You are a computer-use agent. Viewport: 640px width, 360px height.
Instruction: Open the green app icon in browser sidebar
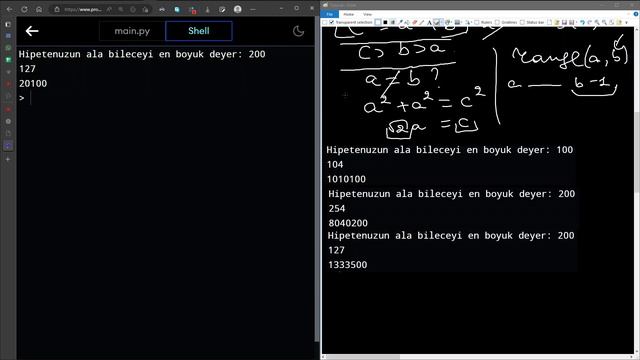[8, 60]
